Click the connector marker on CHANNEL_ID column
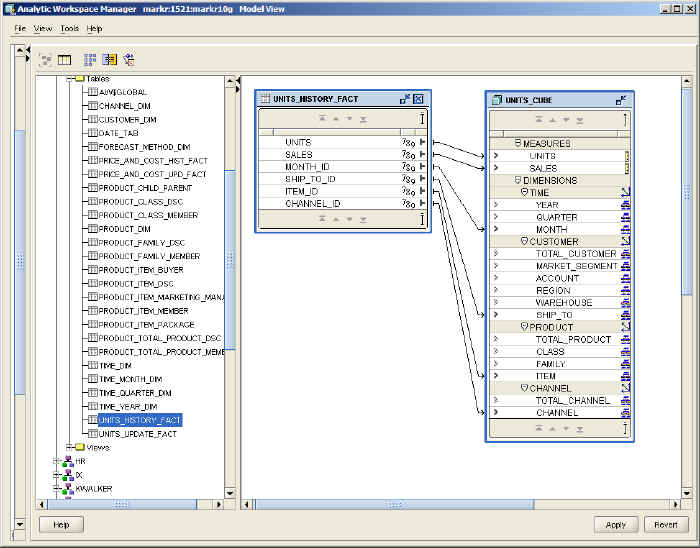 (422, 203)
